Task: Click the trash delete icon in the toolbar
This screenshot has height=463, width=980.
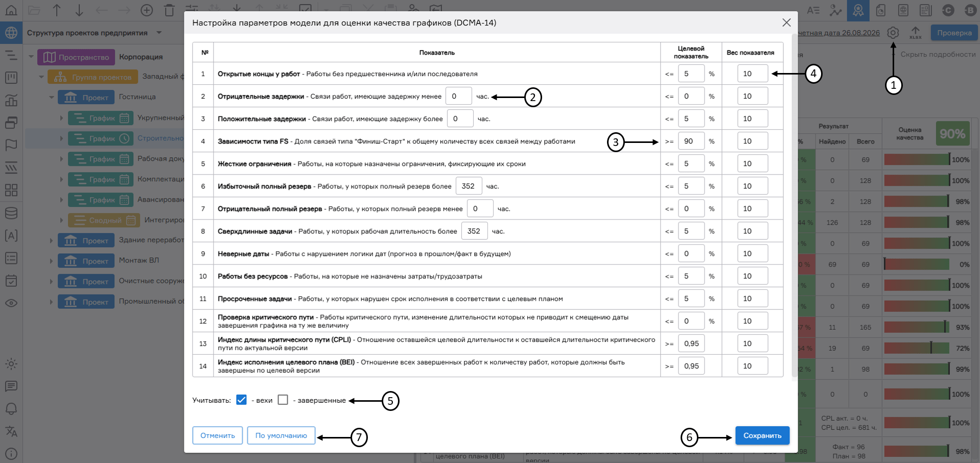Action: 169,10
